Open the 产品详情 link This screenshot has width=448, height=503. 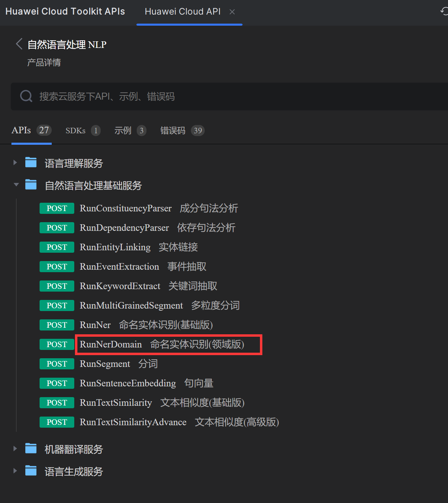44,62
